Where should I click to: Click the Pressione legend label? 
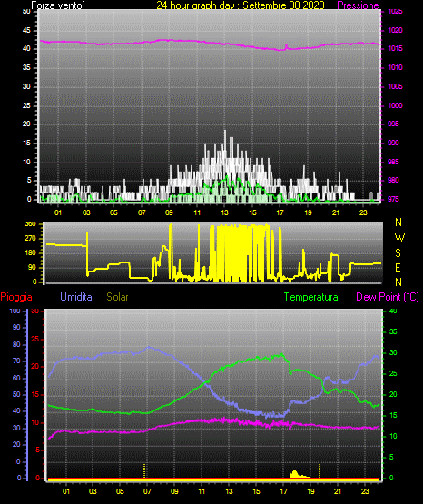358,5
